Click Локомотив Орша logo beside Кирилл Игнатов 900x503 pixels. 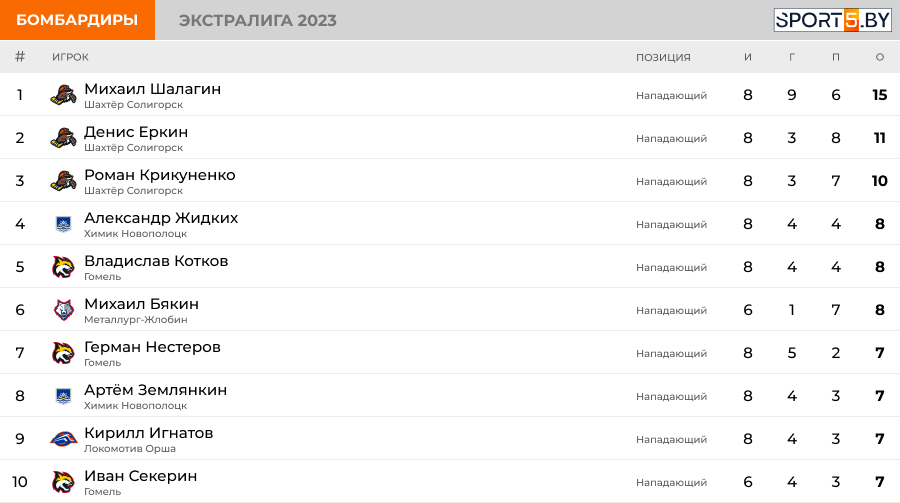click(x=64, y=439)
